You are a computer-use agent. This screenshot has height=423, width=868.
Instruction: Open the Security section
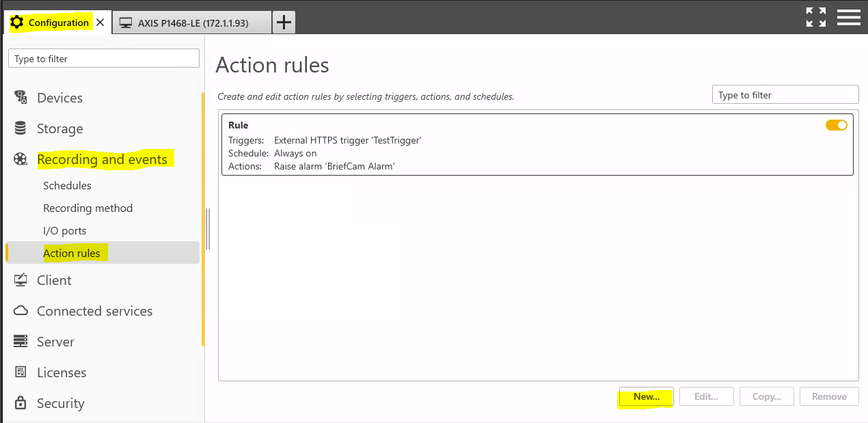60,403
